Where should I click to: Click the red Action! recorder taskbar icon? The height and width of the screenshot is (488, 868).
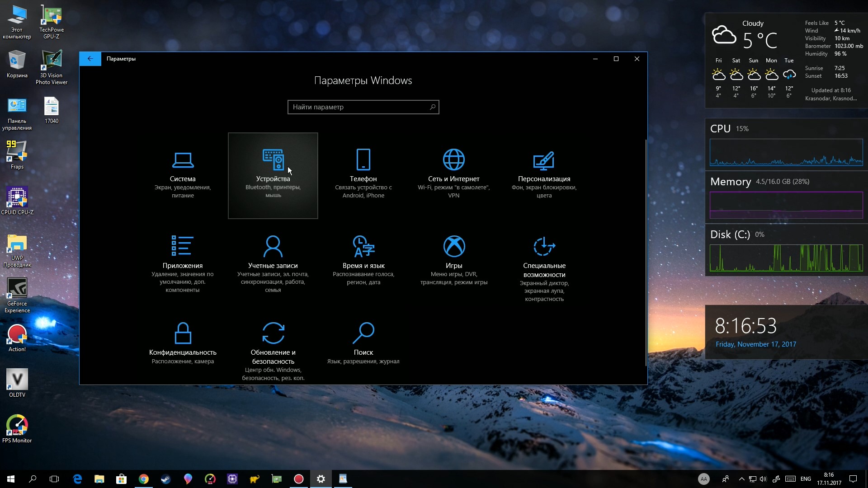tap(298, 479)
